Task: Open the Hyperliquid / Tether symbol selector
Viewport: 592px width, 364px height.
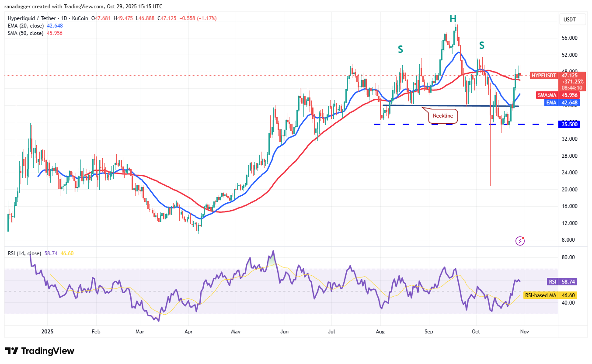Action: point(31,18)
